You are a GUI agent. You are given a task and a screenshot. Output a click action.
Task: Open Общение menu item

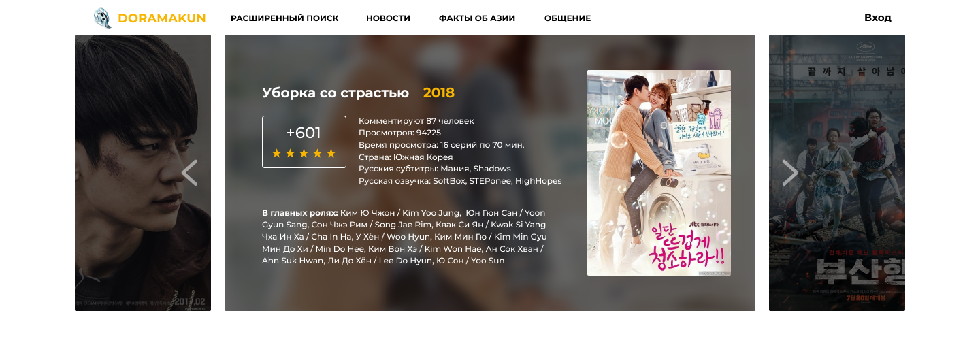pyautogui.click(x=568, y=18)
